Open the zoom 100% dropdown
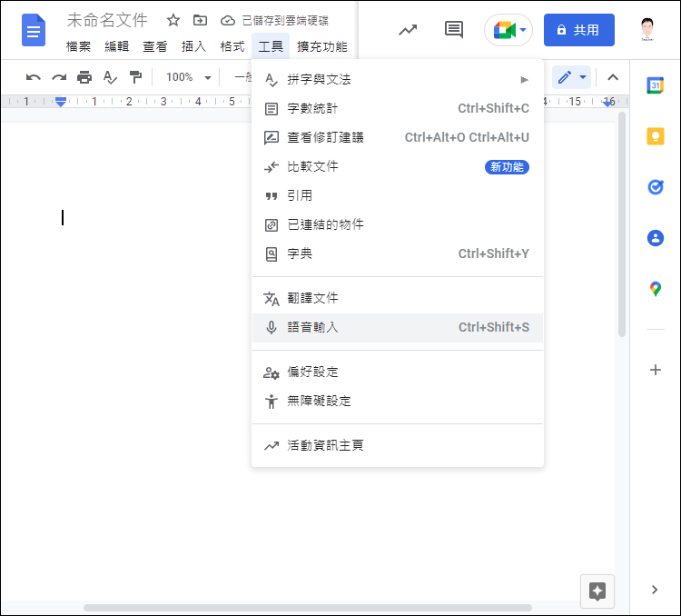The width and height of the screenshot is (681, 616). (x=189, y=77)
